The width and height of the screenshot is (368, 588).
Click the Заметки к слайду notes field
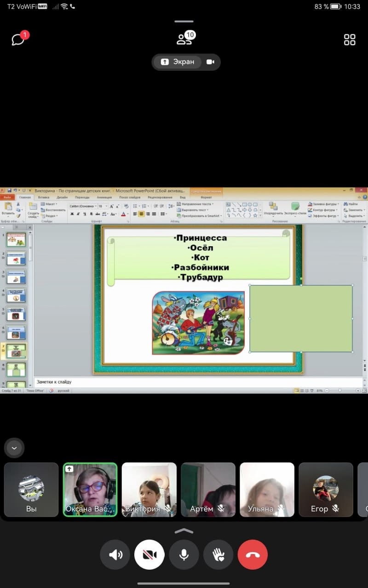198,382
